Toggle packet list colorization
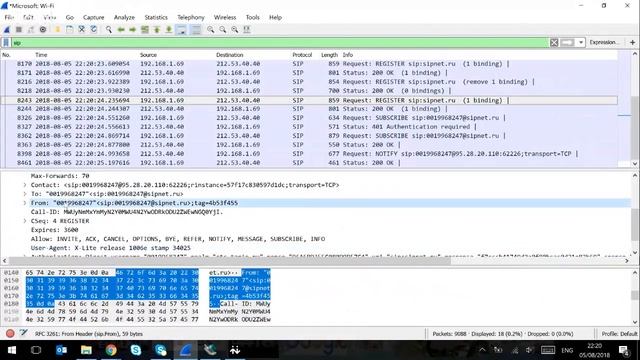 point(196,29)
